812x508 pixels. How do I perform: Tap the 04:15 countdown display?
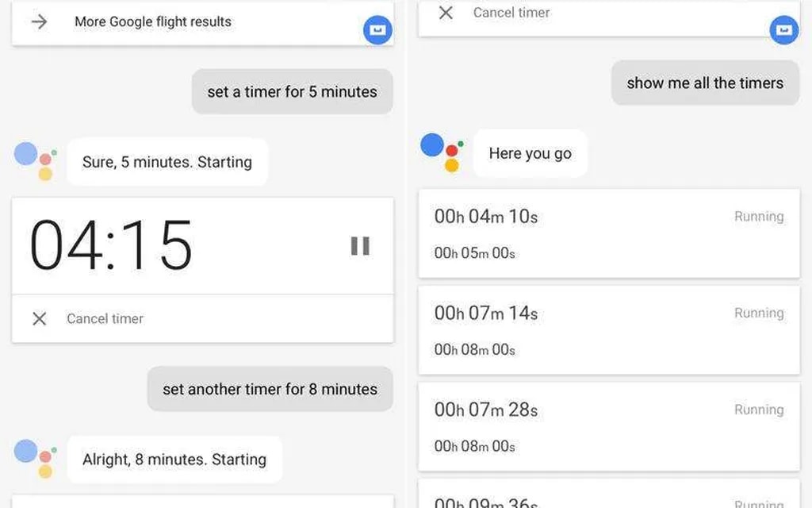point(111,245)
